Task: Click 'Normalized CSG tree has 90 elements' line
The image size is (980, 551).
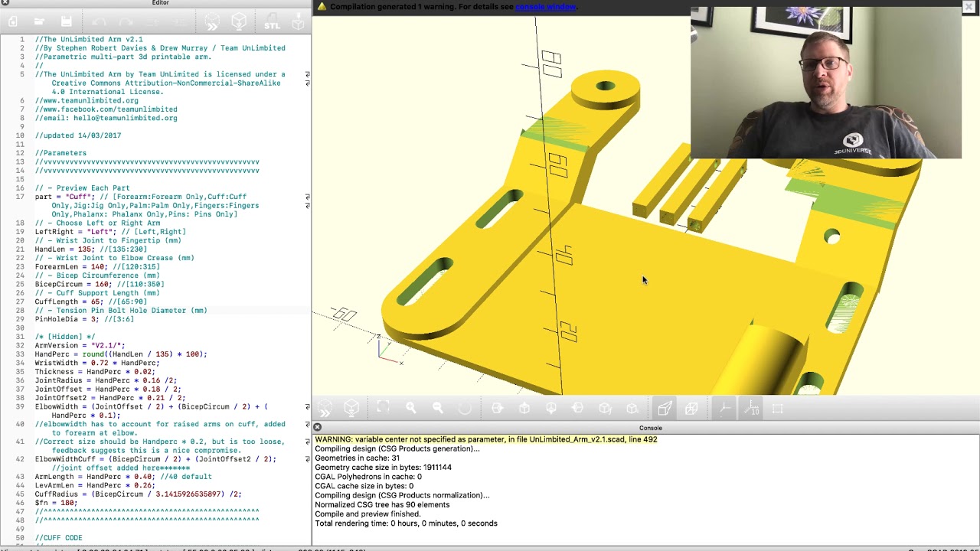Action: [382, 504]
